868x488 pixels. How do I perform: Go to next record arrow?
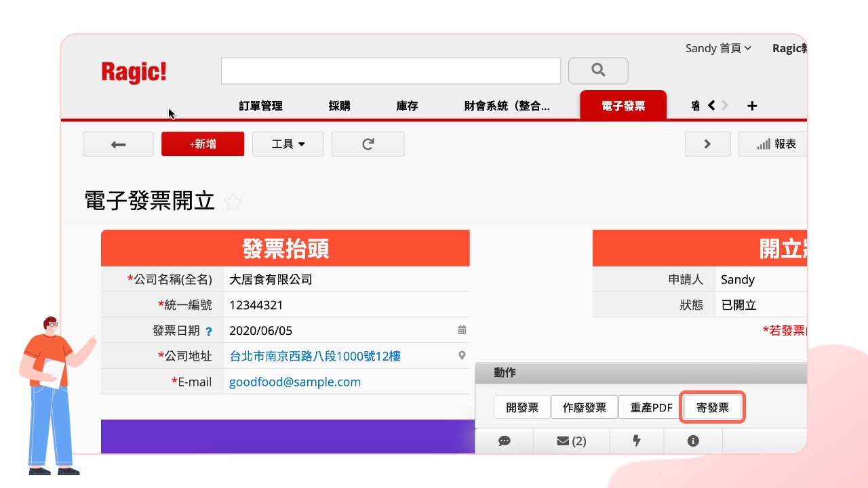707,144
